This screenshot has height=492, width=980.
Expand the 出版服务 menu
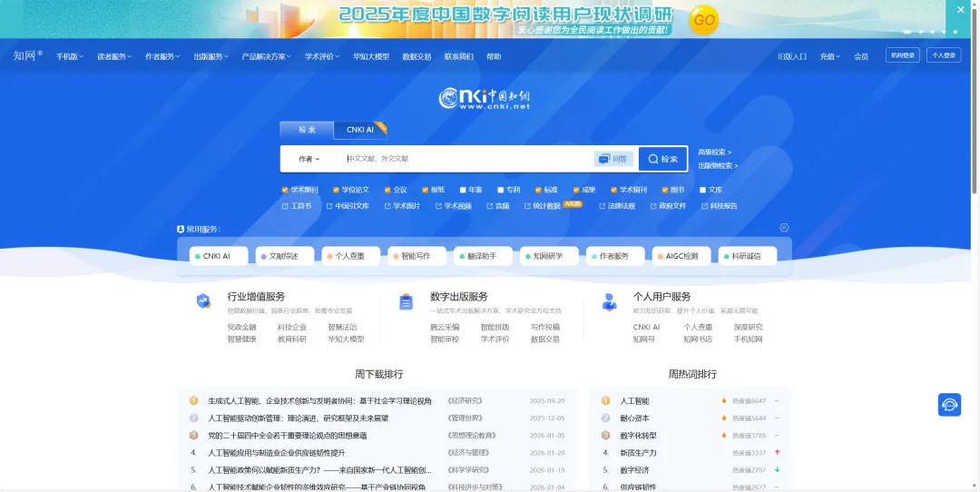(211, 56)
